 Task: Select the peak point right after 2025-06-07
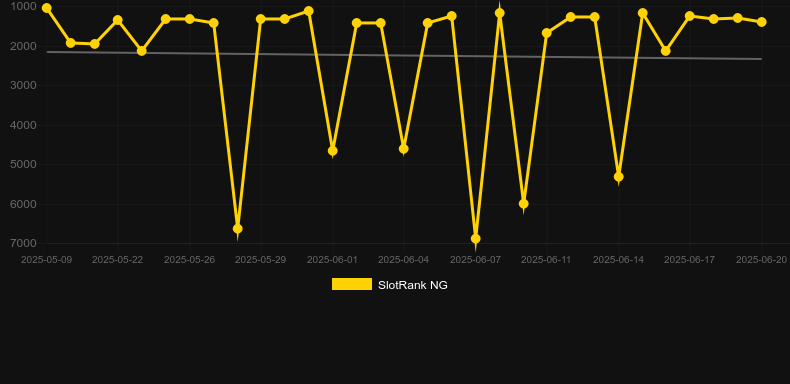500,13
